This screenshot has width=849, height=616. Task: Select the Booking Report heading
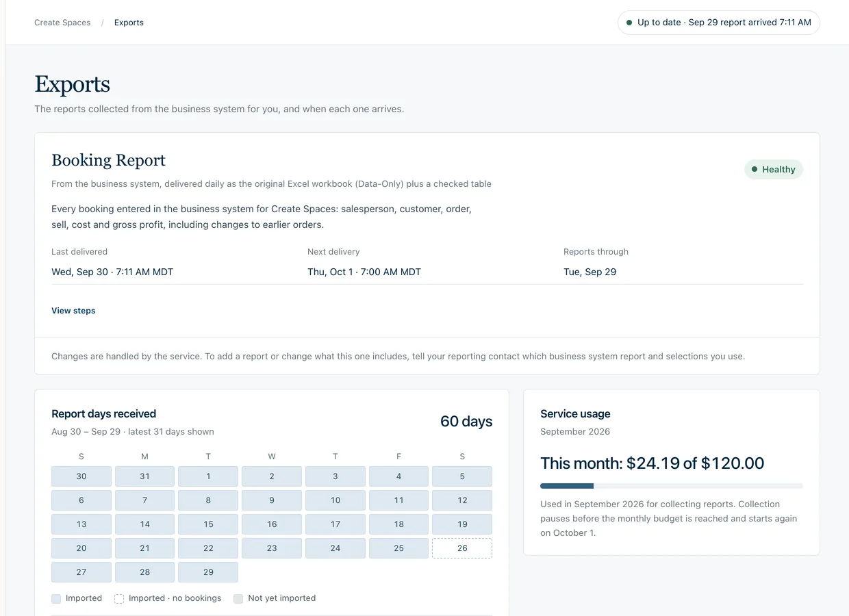click(109, 160)
